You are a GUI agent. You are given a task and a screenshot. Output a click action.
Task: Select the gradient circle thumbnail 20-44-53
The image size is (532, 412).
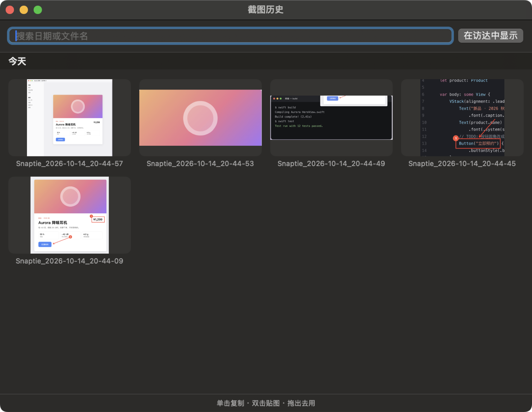pyautogui.click(x=200, y=117)
